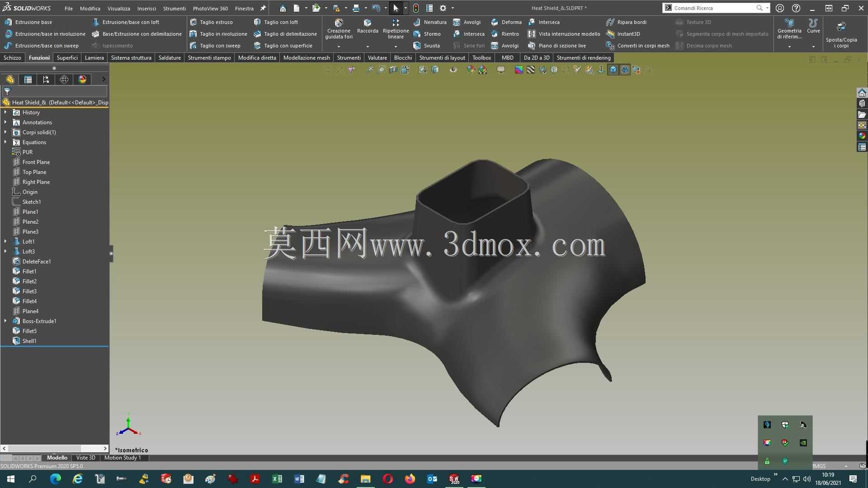Switch to the Motion Study 1 tab

click(x=123, y=458)
